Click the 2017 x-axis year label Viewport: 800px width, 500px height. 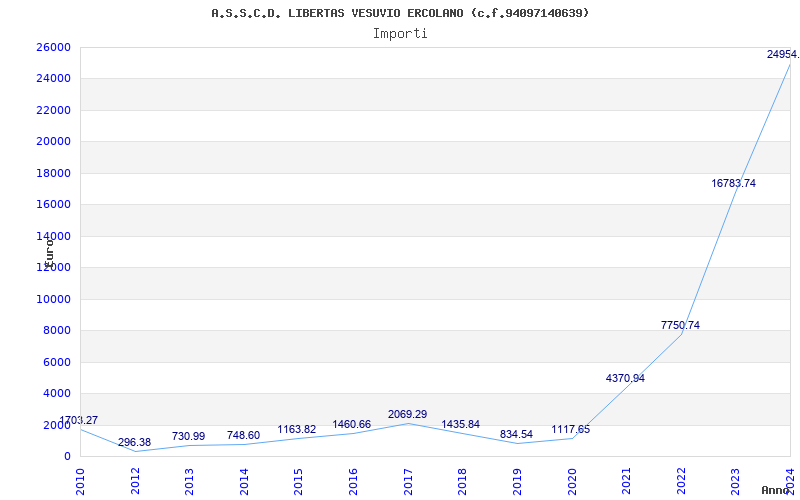coord(408,481)
